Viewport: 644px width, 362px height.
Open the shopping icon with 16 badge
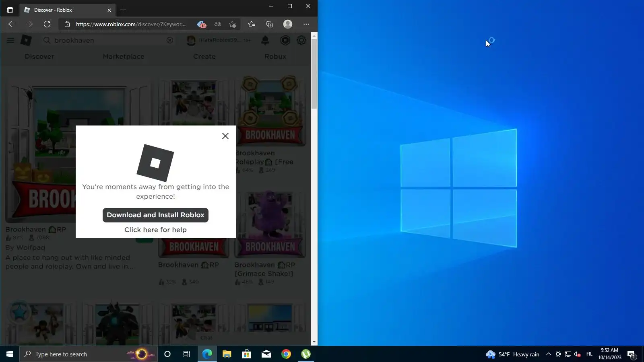[201, 24]
